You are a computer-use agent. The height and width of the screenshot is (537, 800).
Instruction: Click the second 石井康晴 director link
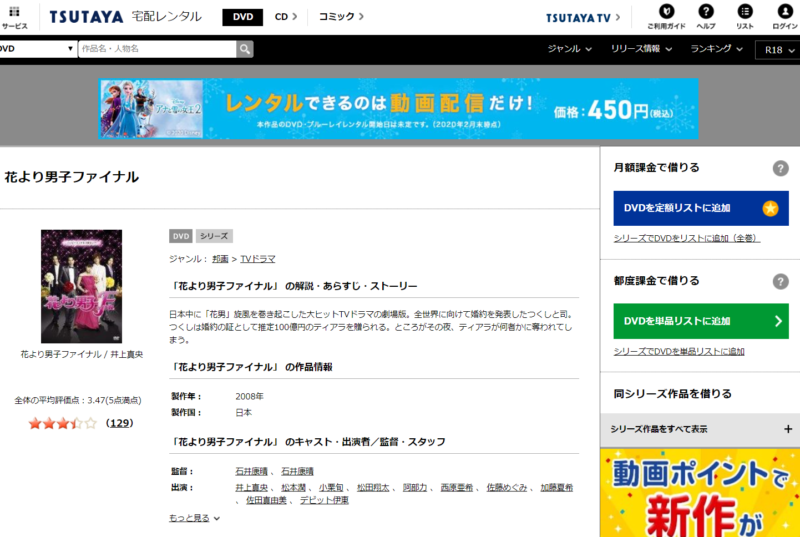[297, 471]
